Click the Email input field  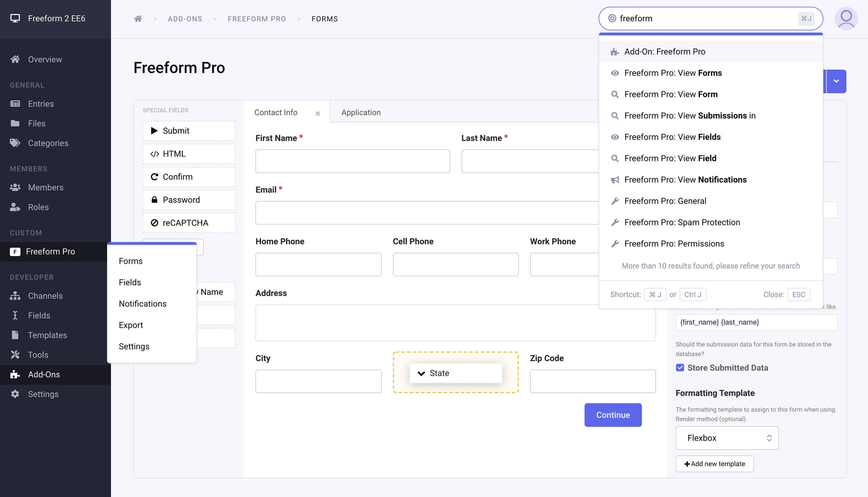[427, 213]
